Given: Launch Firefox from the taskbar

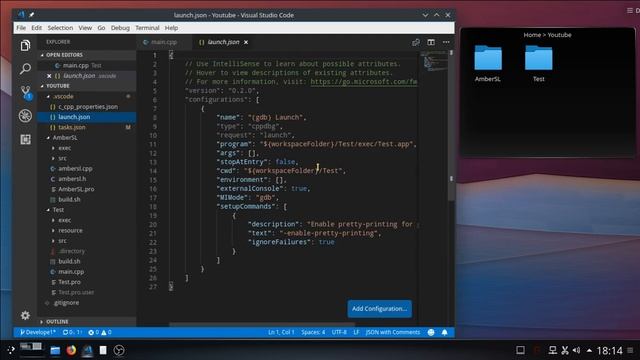Looking at the screenshot, I should 71,350.
